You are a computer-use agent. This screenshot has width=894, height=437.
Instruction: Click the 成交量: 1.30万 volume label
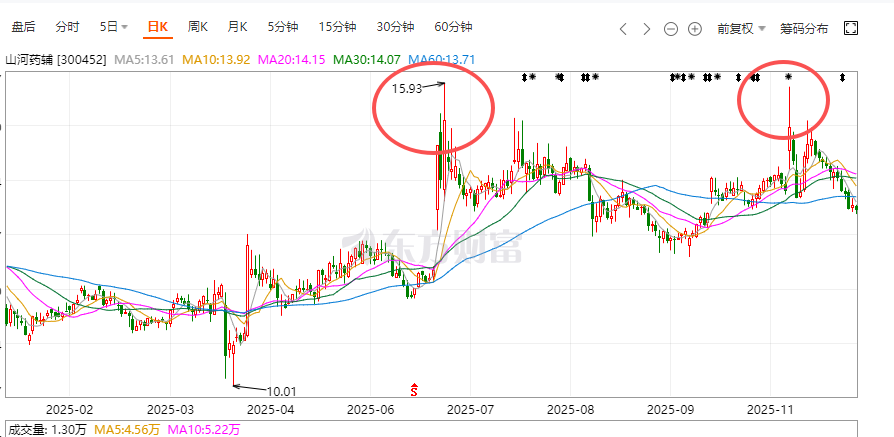47,430
